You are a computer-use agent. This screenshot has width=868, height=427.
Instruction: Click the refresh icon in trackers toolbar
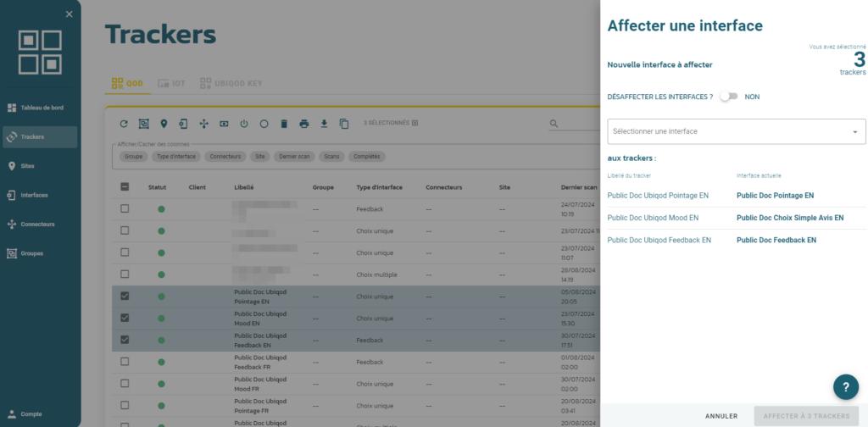click(124, 124)
